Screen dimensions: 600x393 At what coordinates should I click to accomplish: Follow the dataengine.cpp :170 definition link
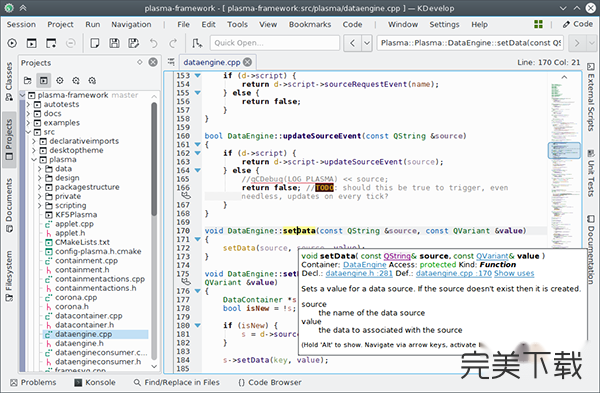[x=454, y=273]
